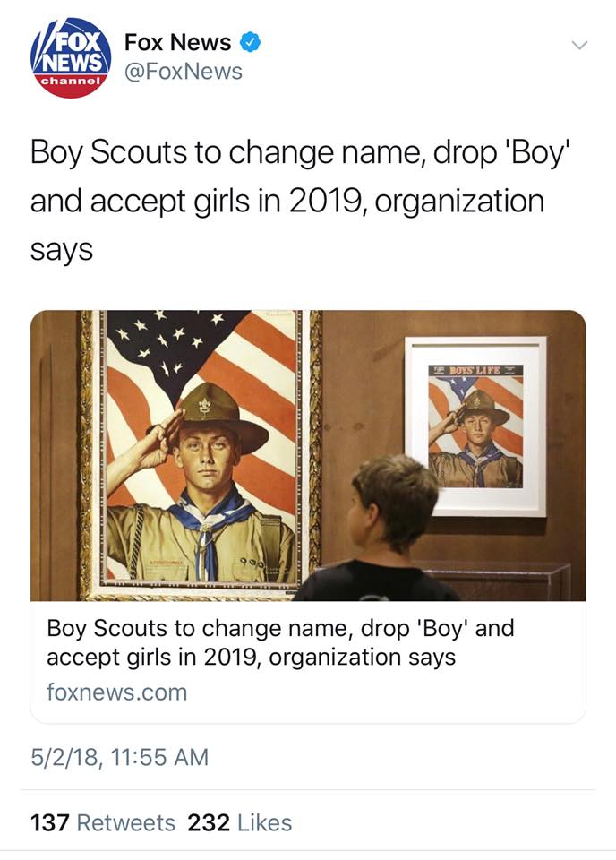The height and width of the screenshot is (860, 616).
Task: Click the blue verified badge
Action: (x=250, y=43)
